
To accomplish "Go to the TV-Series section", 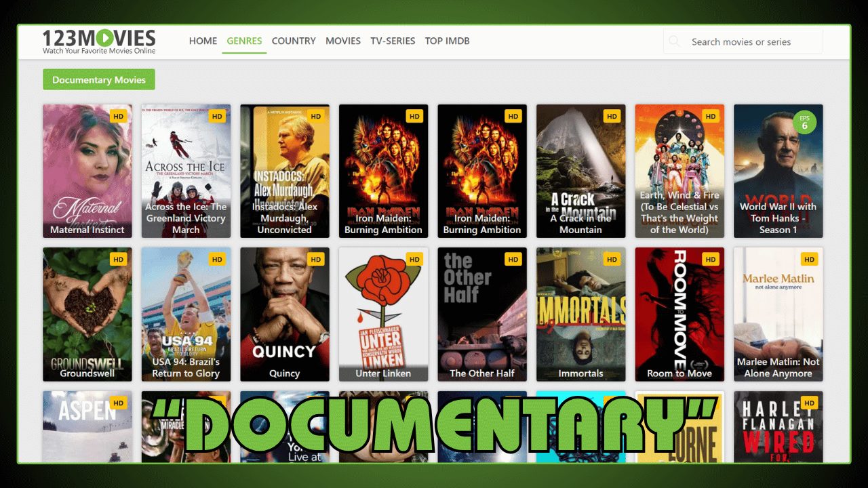I will (393, 41).
